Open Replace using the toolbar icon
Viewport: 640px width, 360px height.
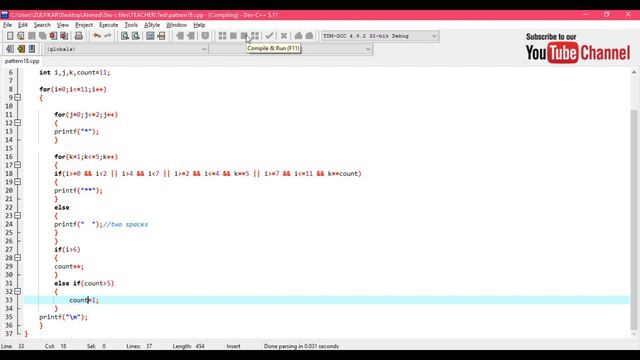pyautogui.click(x=136, y=36)
